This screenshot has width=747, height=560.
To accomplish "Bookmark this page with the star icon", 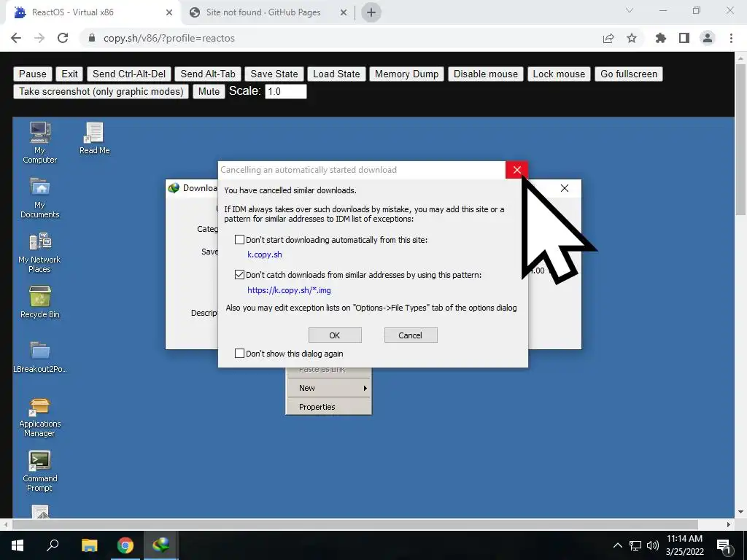I will 632,38.
